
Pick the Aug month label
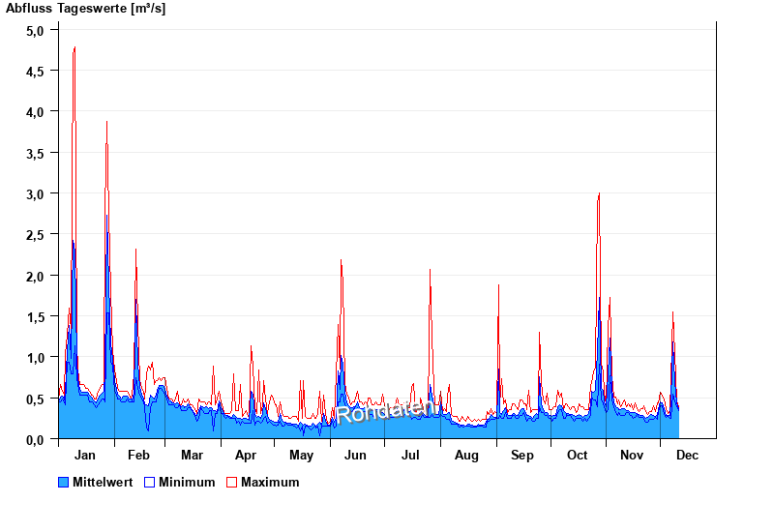[466, 456]
